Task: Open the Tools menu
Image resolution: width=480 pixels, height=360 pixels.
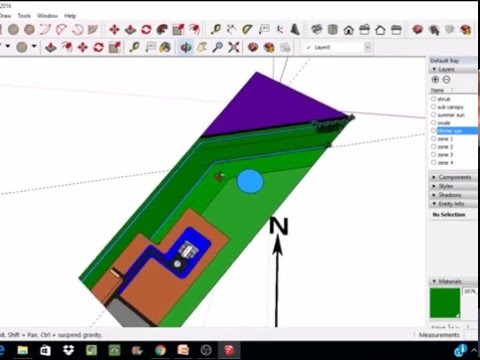Action: click(24, 16)
